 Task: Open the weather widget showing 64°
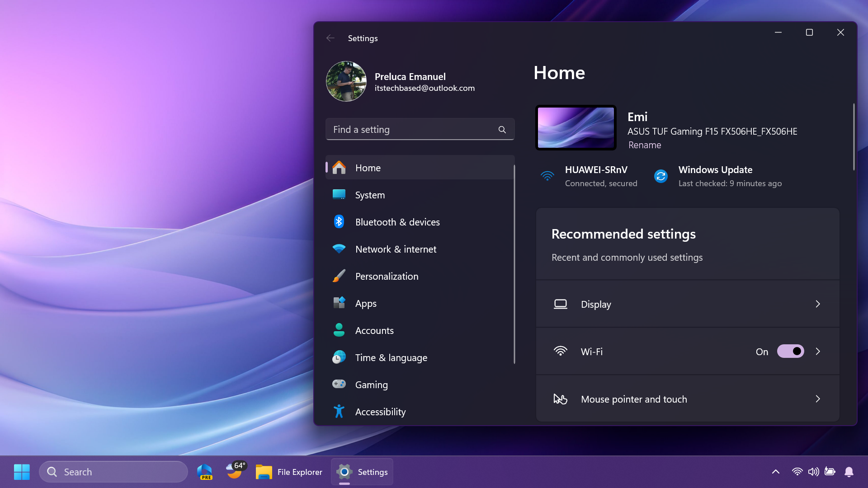(x=236, y=471)
